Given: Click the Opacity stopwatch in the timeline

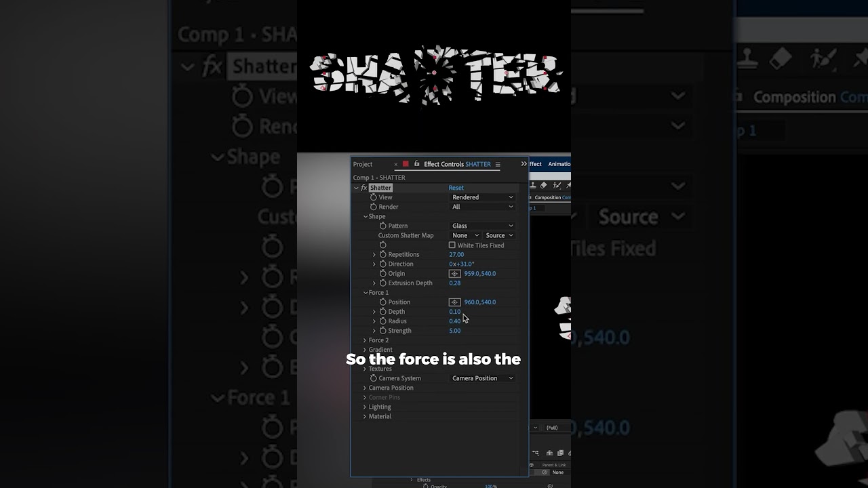Looking at the screenshot, I should pos(426,486).
